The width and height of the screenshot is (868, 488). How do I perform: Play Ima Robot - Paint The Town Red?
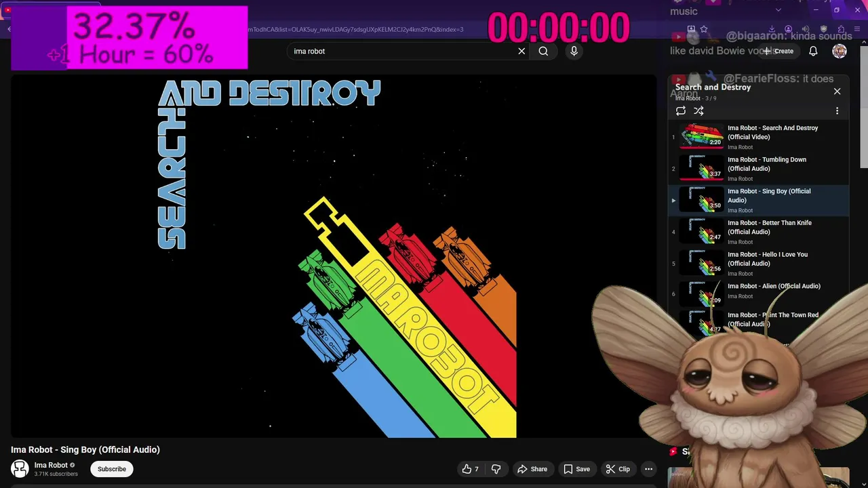[773, 319]
